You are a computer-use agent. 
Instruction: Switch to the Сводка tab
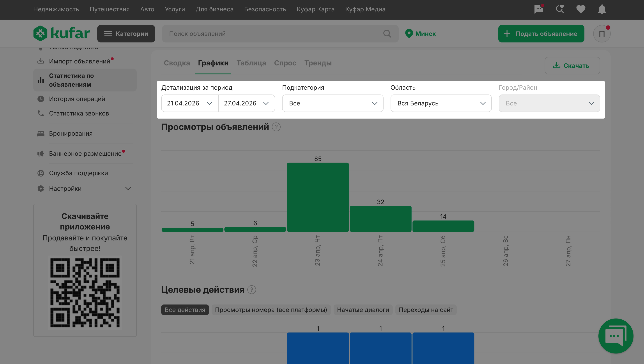(177, 63)
